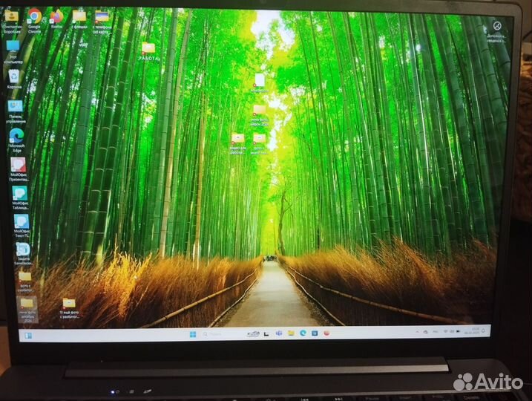Viewport: 532px width, 401px height.
Task: Open the '11 ещё фото с разблюр' folder
Action: [x=69, y=308]
